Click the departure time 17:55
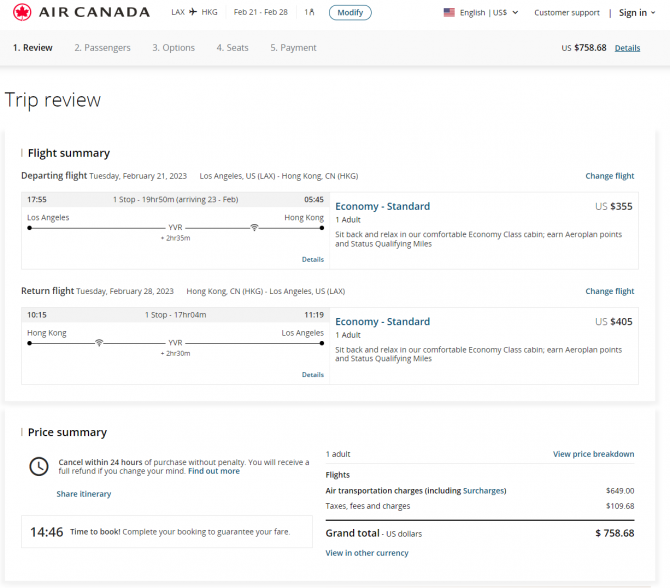Screen dimensions: 670x588 pos(37,200)
